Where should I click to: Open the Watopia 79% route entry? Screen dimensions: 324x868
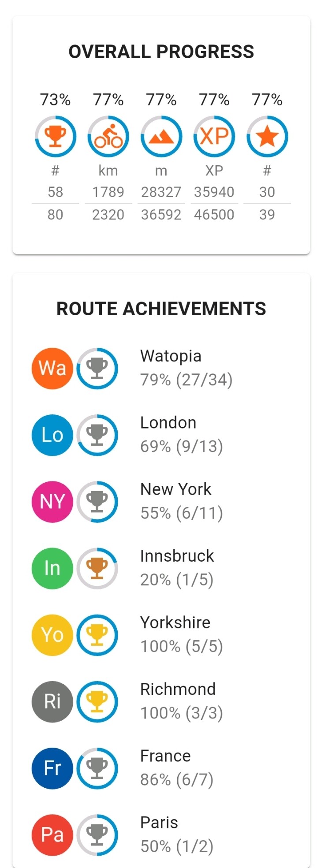[161, 369]
